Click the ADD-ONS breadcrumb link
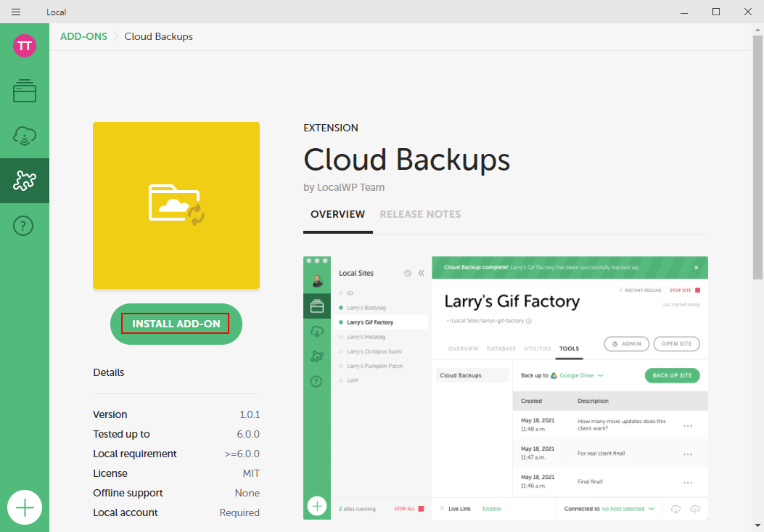The height and width of the screenshot is (532, 764). tap(84, 36)
